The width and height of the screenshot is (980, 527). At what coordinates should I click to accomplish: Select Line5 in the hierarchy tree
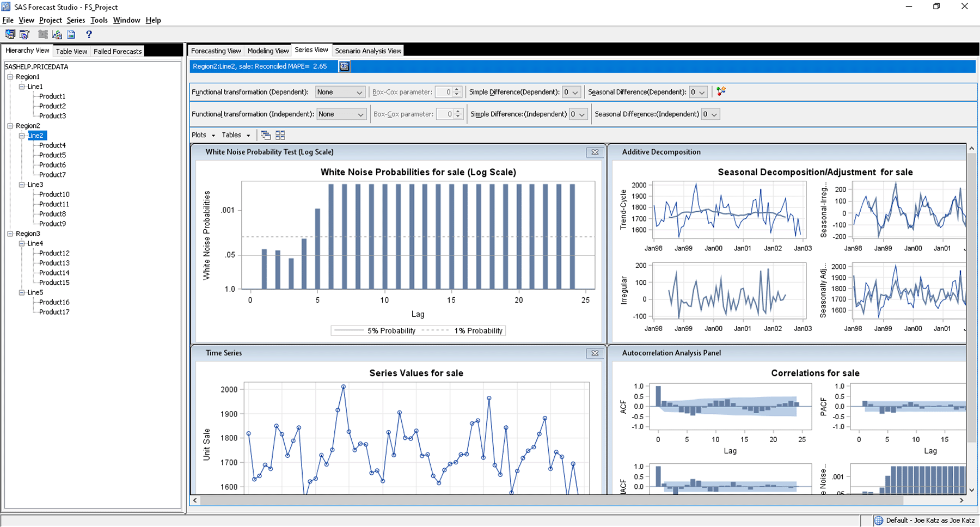pyautogui.click(x=35, y=292)
